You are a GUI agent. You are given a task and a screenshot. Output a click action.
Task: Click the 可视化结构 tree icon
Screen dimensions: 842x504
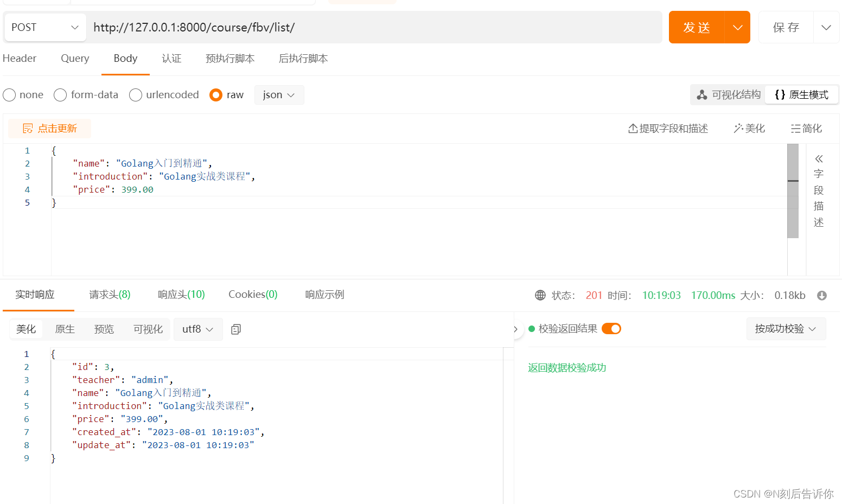702,95
